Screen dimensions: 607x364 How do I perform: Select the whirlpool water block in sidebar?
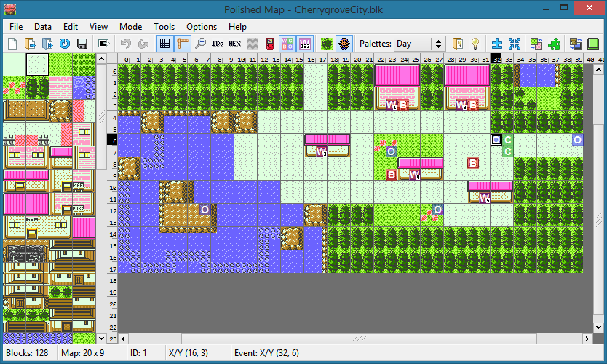tap(84, 88)
